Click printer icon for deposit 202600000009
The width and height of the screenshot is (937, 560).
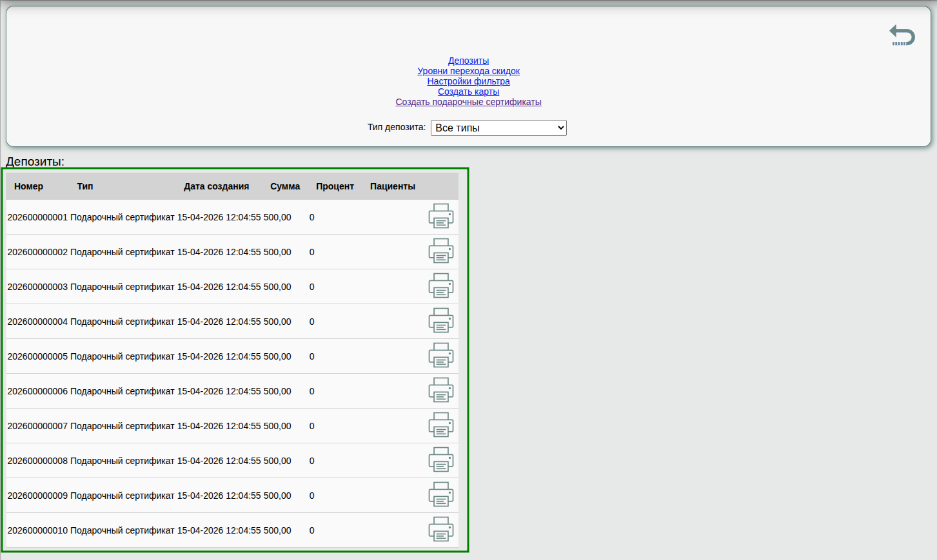[x=441, y=495]
